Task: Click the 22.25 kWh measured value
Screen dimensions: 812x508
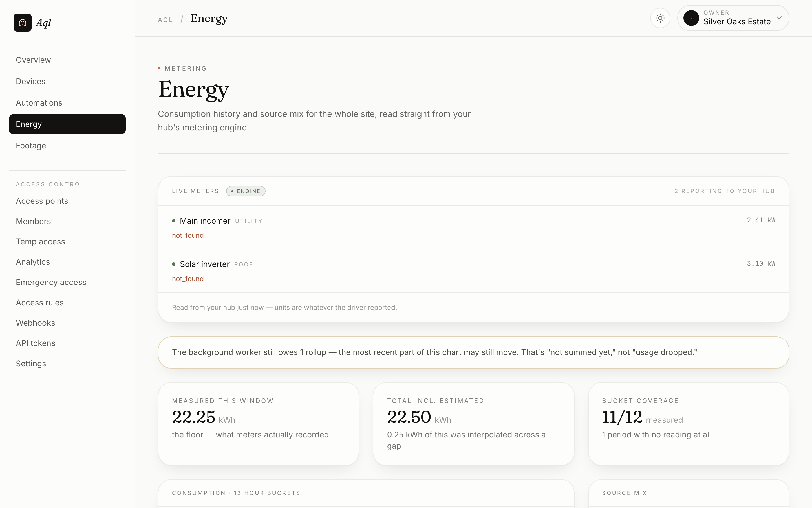Action: click(x=204, y=417)
